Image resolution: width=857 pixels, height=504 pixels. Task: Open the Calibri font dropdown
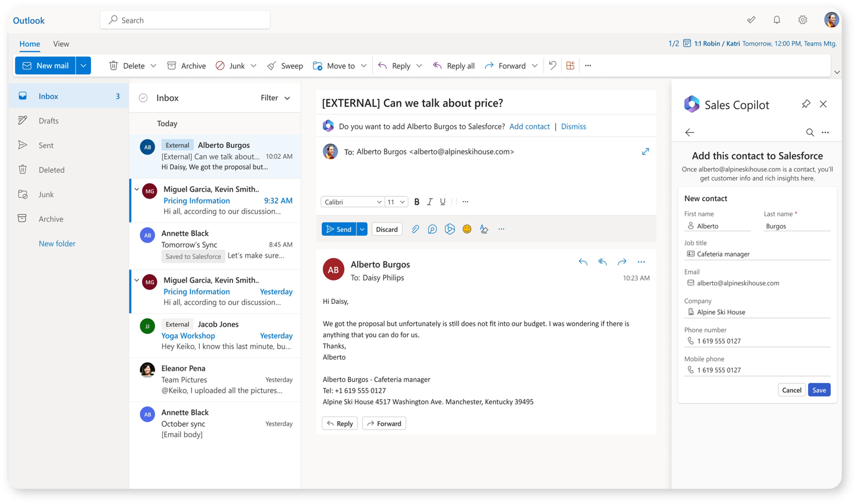[352, 202]
